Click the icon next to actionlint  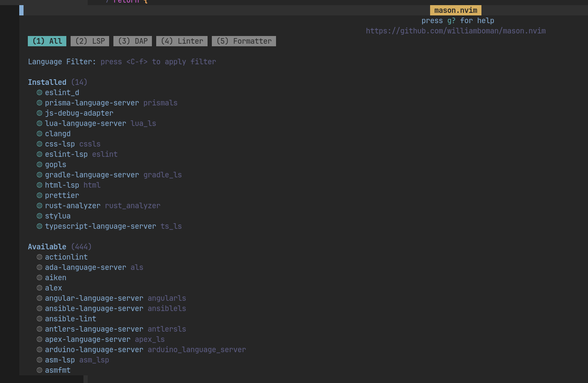tap(39, 257)
